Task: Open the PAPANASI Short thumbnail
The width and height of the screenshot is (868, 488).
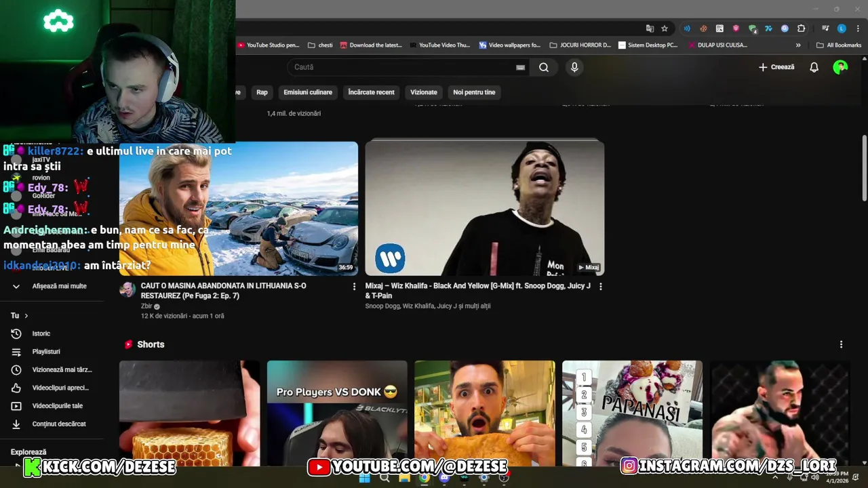Action: pyautogui.click(x=632, y=413)
